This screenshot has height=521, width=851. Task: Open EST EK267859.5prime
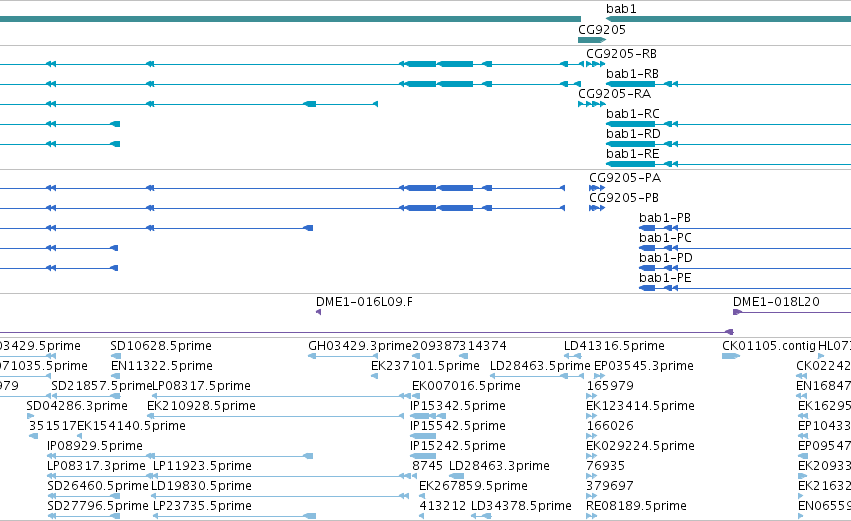point(473,487)
